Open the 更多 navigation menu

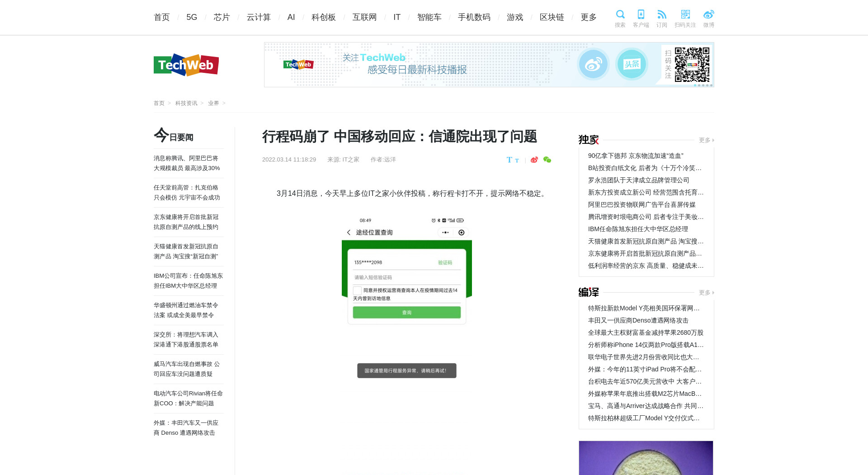[x=589, y=17]
